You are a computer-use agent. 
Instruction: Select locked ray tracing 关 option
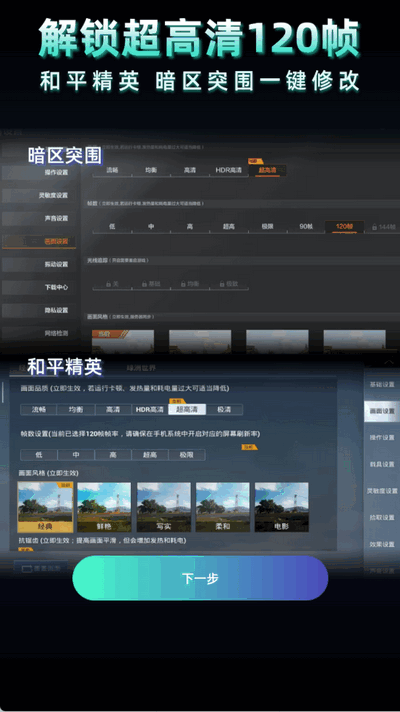pyautogui.click(x=112, y=284)
